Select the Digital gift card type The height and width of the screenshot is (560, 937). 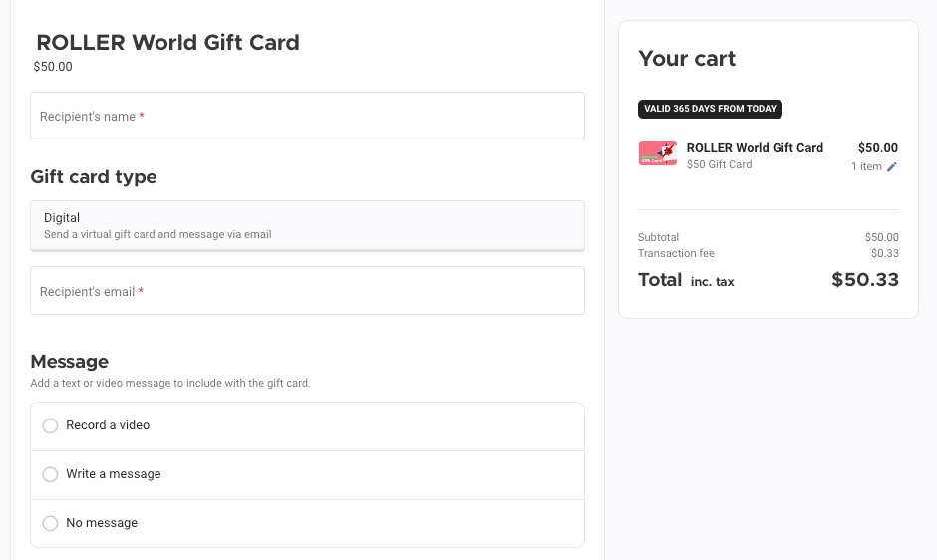[x=307, y=225]
